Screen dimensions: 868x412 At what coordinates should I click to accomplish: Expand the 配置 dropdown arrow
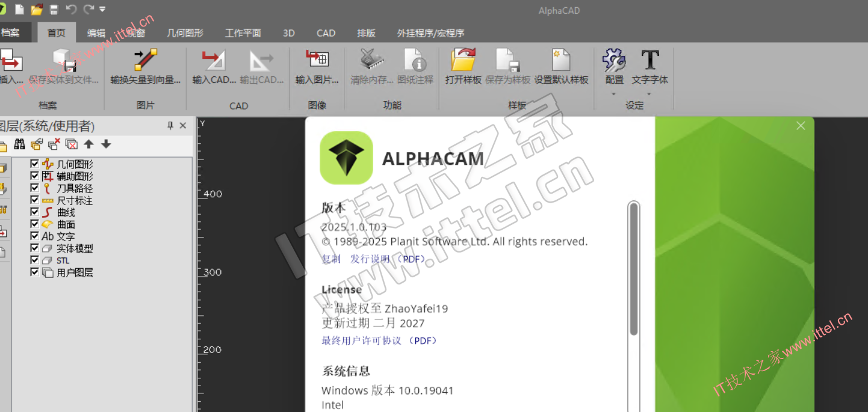click(x=614, y=94)
